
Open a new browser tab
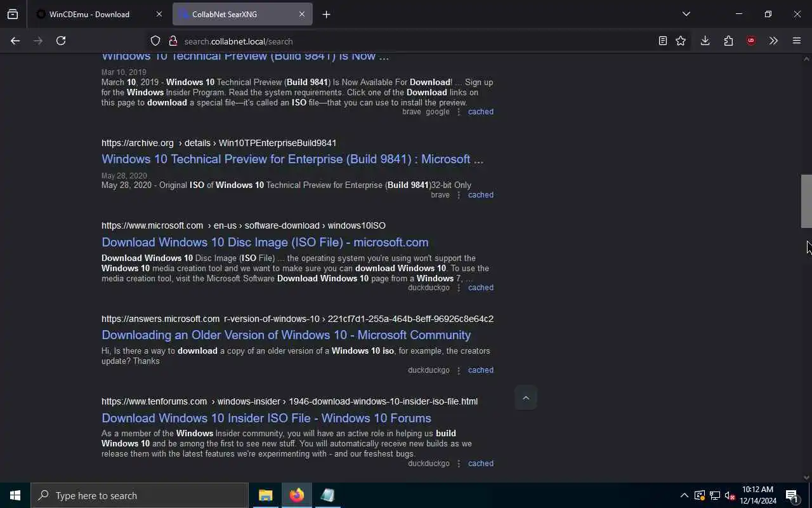(x=326, y=14)
